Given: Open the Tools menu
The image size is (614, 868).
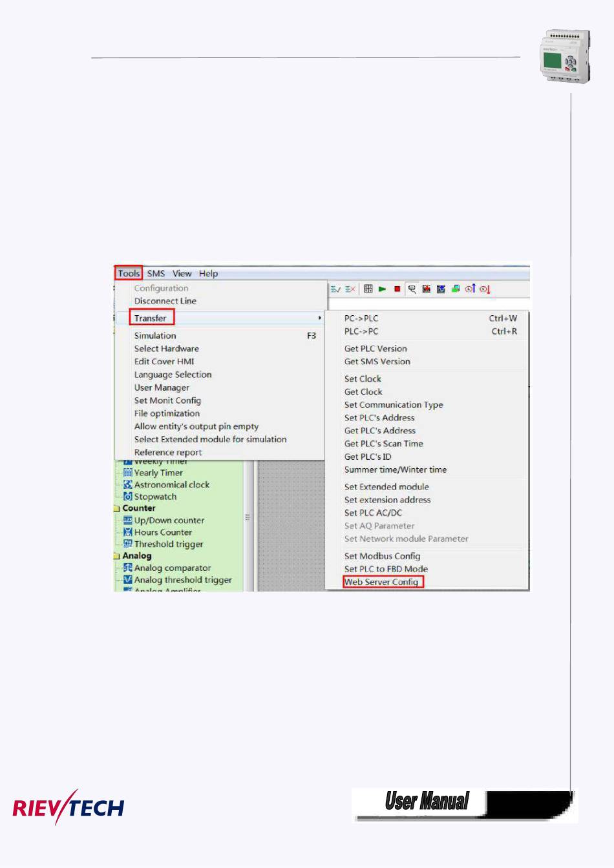Looking at the screenshot, I should click(x=129, y=273).
